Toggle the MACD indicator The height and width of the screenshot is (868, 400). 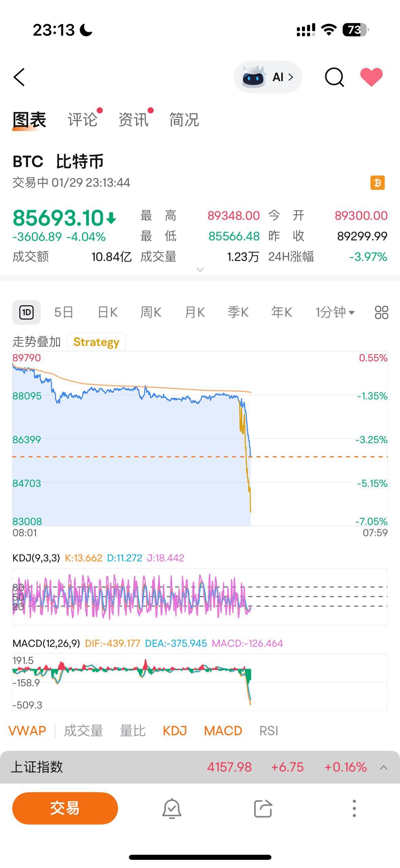pos(223,731)
